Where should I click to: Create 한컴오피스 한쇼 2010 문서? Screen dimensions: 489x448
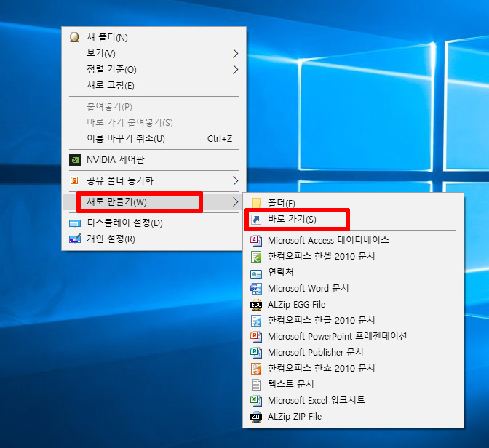354,369
